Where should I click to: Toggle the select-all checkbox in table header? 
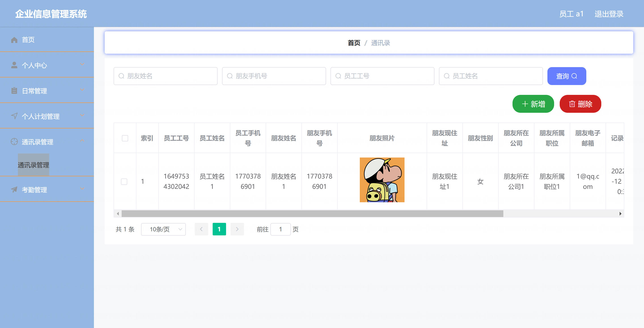[x=125, y=138]
